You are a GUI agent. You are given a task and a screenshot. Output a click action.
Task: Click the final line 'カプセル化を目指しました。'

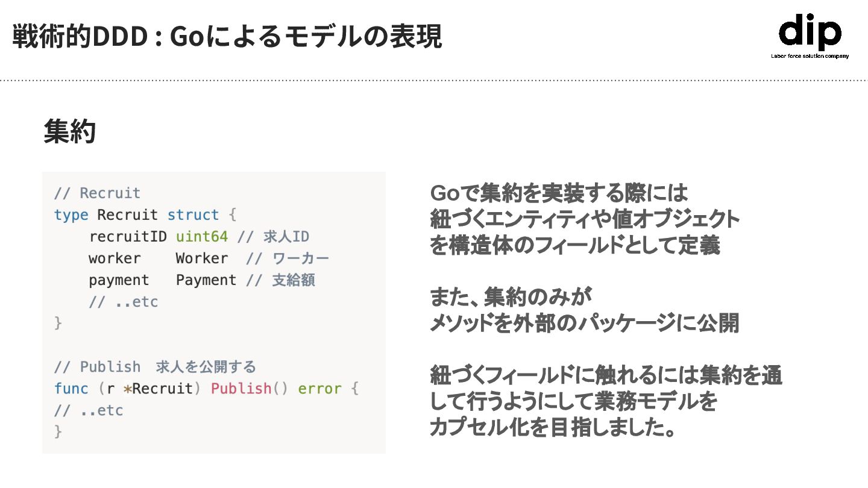point(551,428)
